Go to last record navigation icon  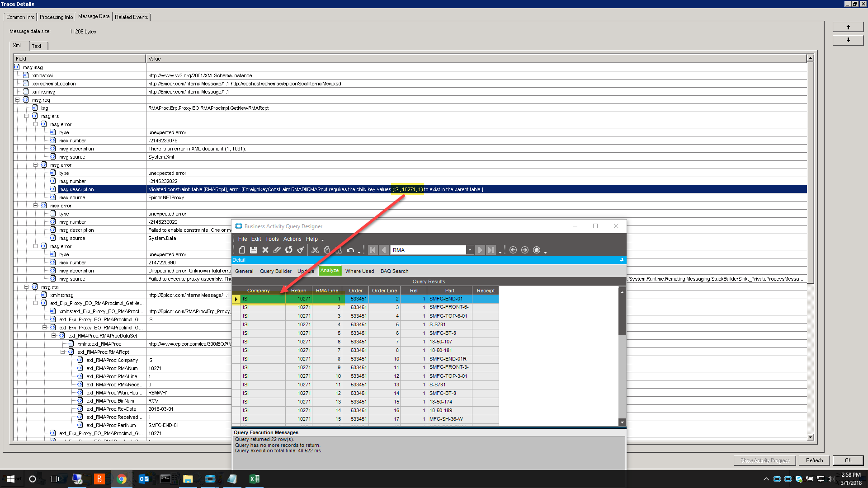click(x=491, y=250)
